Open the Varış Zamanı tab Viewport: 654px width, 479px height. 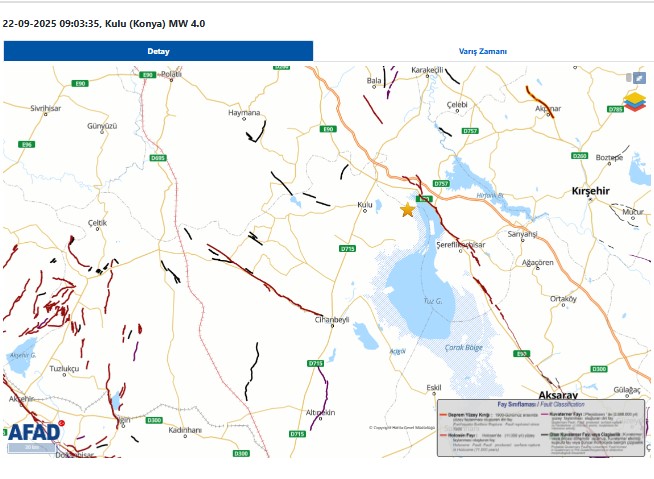(483, 51)
